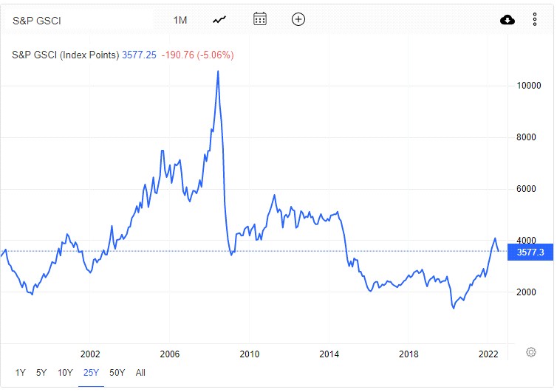Open the chart type line icon

pyautogui.click(x=219, y=20)
